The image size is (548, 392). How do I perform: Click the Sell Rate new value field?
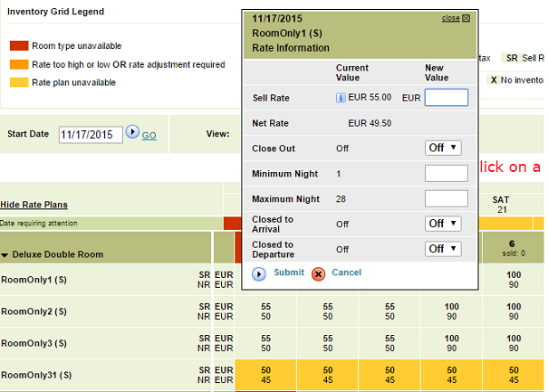tap(446, 97)
